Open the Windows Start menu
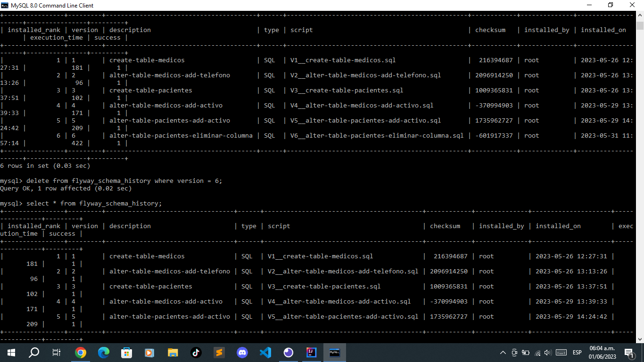The image size is (644, 362). point(11,352)
